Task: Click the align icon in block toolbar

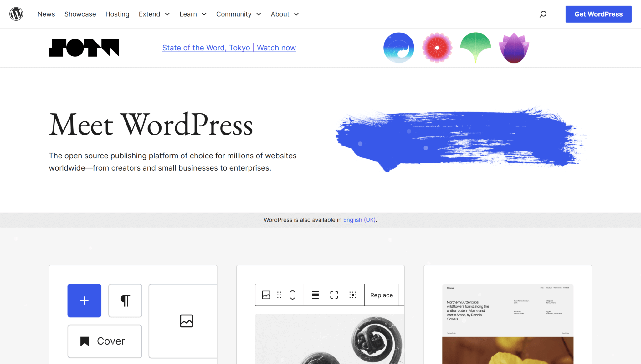Action: point(315,295)
